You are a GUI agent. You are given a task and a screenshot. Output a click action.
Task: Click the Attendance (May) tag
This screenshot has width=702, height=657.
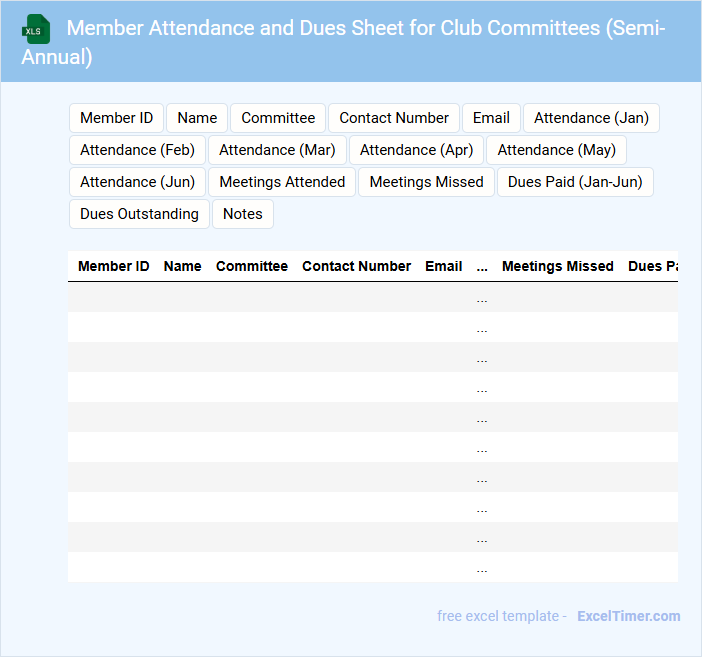[556, 150]
